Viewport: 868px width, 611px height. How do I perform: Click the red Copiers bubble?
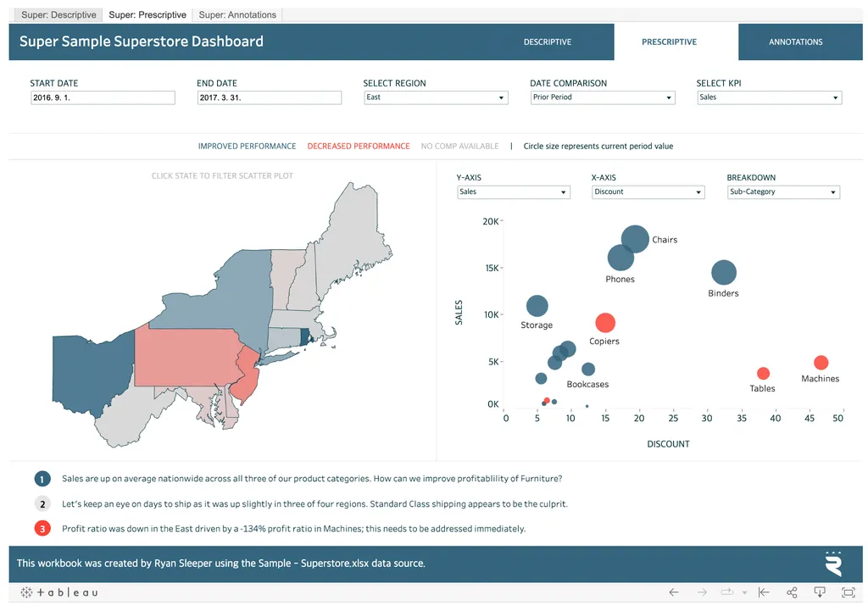[x=605, y=323]
